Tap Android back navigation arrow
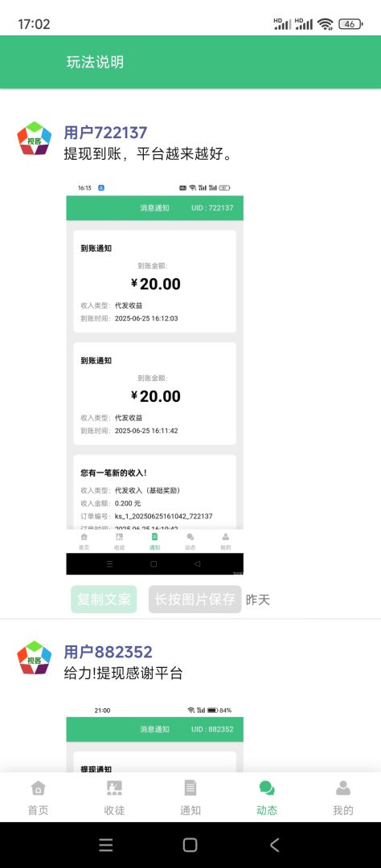This screenshot has width=381, height=868. point(275,845)
